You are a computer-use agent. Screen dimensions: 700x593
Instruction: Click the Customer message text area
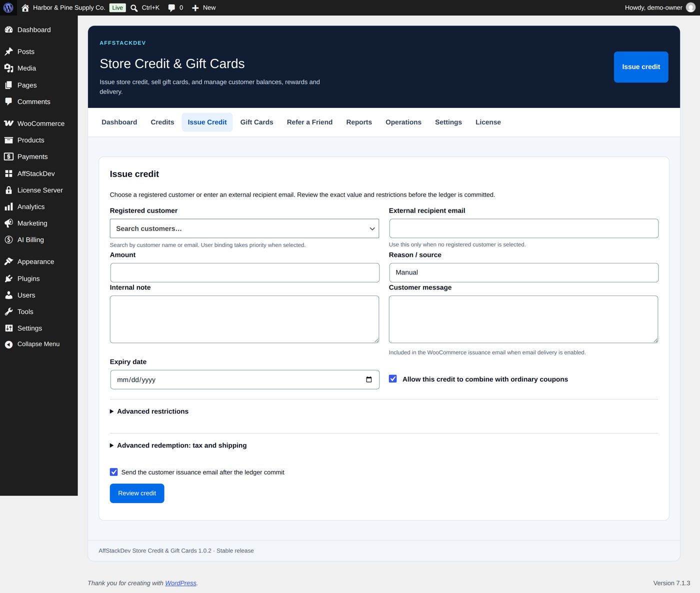point(523,319)
